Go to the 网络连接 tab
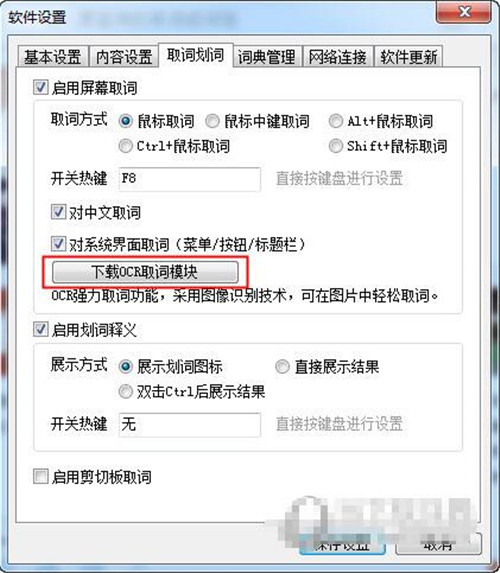Viewport: 500px width, 573px height. [x=337, y=57]
